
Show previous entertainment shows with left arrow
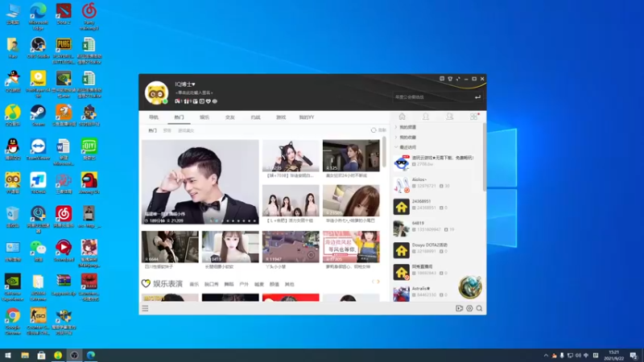(x=373, y=282)
